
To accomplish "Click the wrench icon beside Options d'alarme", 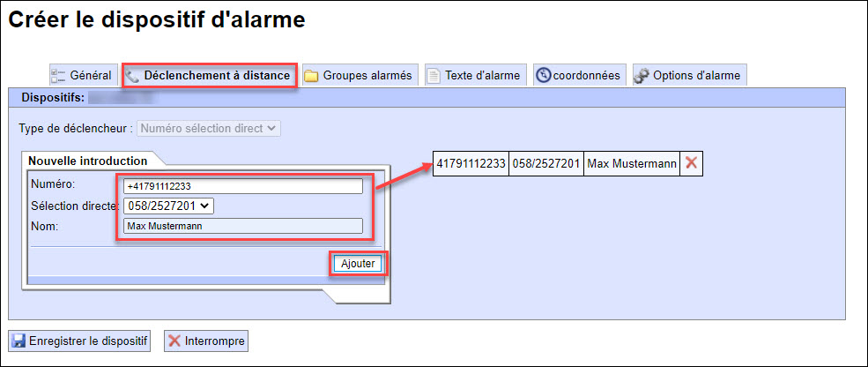I will pyautogui.click(x=642, y=76).
